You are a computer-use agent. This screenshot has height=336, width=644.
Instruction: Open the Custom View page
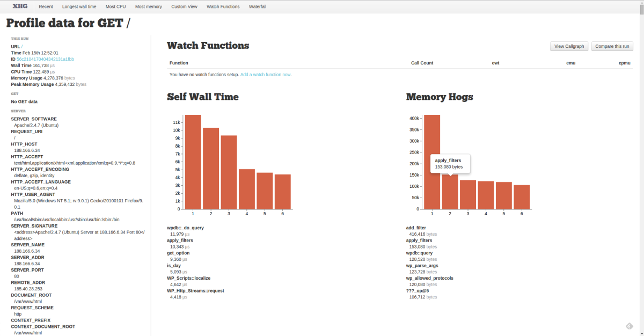pyautogui.click(x=184, y=6)
